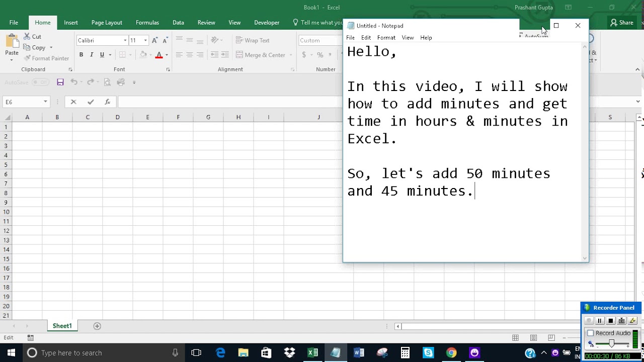Add a new sheet with the plus icon
The height and width of the screenshot is (362, 644).
97,326
